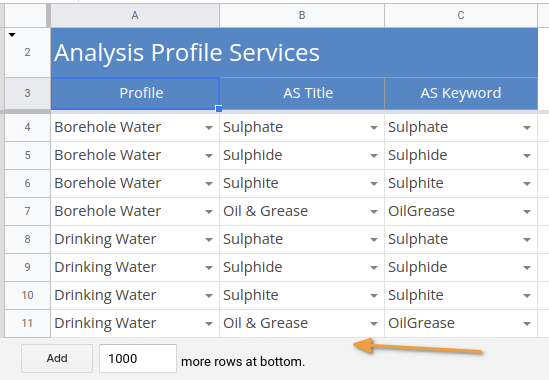Screen dimensions: 549x380
Task: Expand OilGrease keyword dropdown in row 7
Action: click(x=527, y=212)
